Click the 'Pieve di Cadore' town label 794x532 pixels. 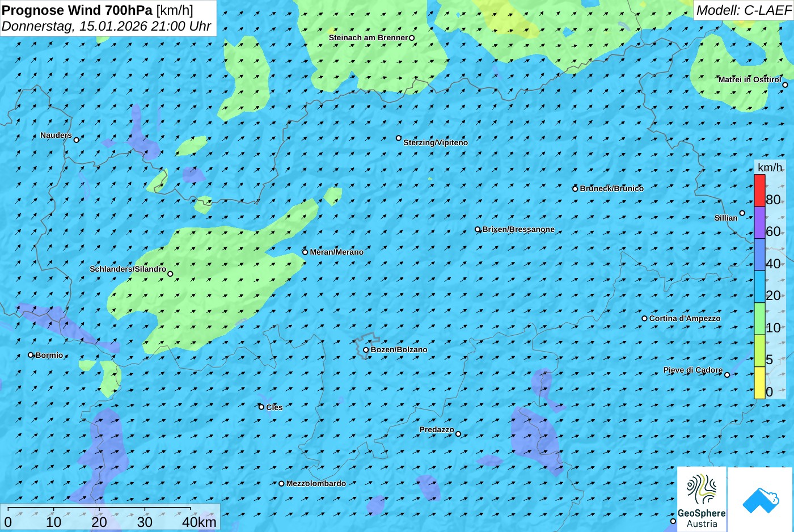pyautogui.click(x=693, y=370)
